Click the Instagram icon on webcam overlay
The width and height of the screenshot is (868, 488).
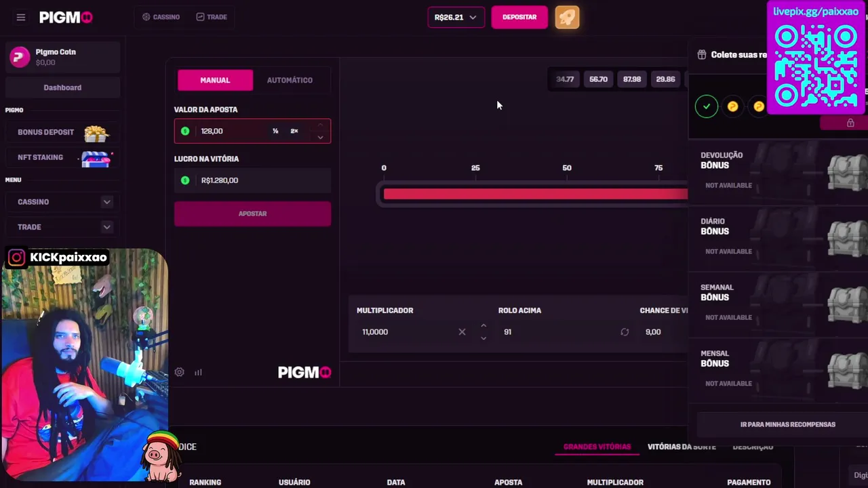pyautogui.click(x=17, y=258)
